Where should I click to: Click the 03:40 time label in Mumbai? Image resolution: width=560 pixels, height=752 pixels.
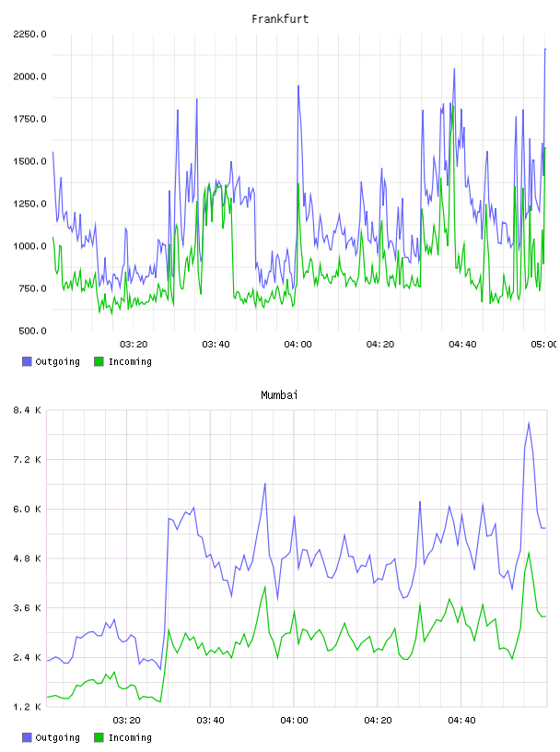click(210, 721)
